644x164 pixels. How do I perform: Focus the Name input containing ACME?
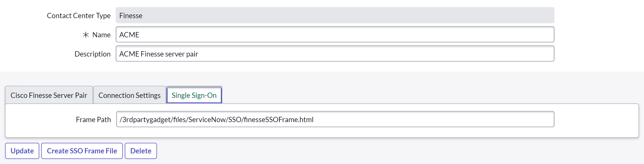click(335, 35)
